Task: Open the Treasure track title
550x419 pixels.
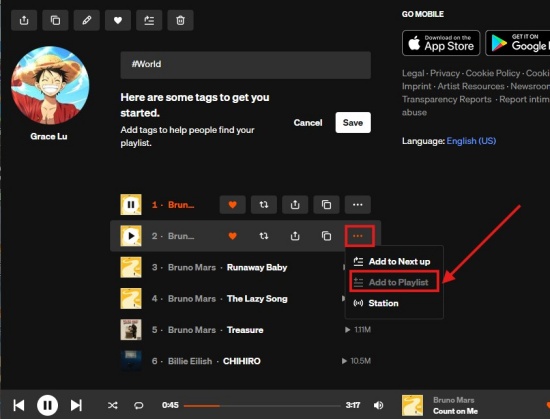Action: (245, 330)
